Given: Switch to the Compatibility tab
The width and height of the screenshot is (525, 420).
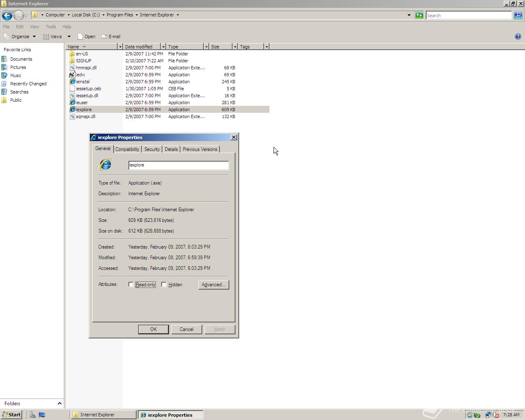Looking at the screenshot, I should tap(127, 149).
